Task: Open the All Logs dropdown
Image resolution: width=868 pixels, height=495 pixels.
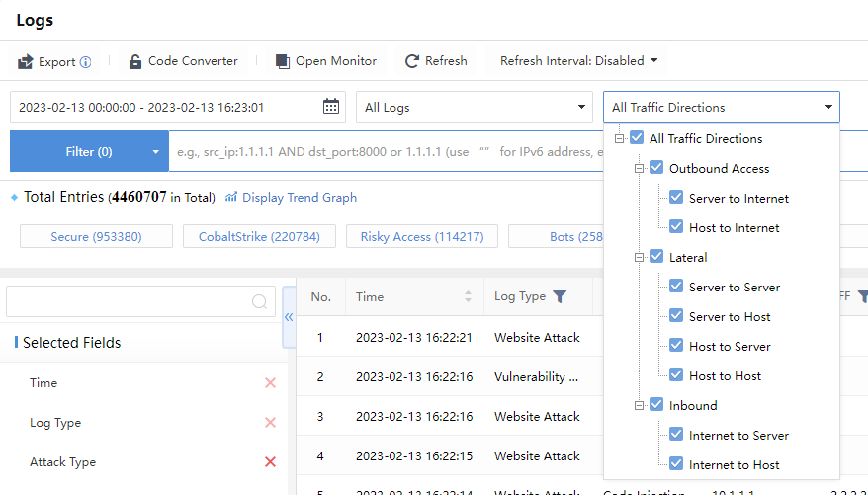Action: [x=475, y=107]
